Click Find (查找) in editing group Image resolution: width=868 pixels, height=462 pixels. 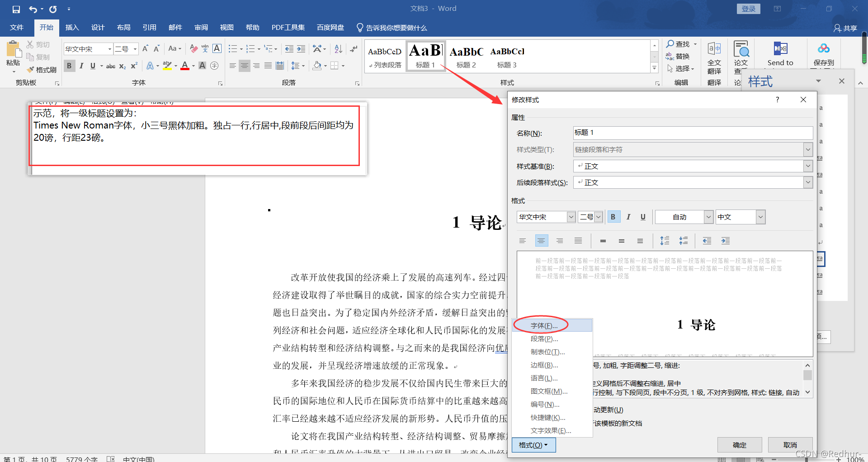pos(678,44)
